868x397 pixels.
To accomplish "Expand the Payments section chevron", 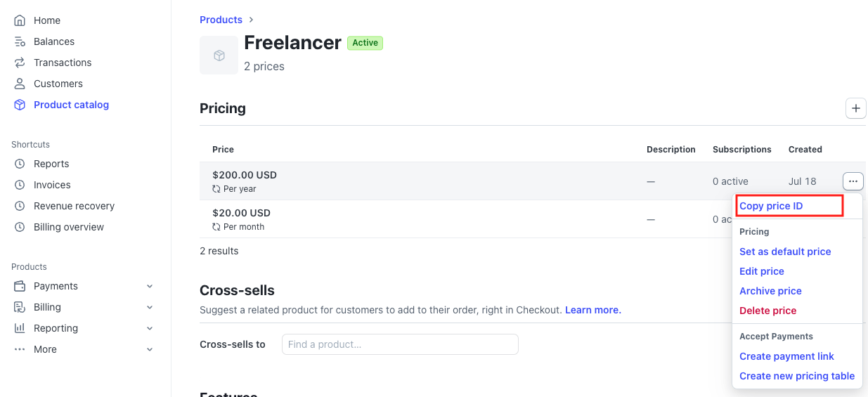I will pos(149,286).
